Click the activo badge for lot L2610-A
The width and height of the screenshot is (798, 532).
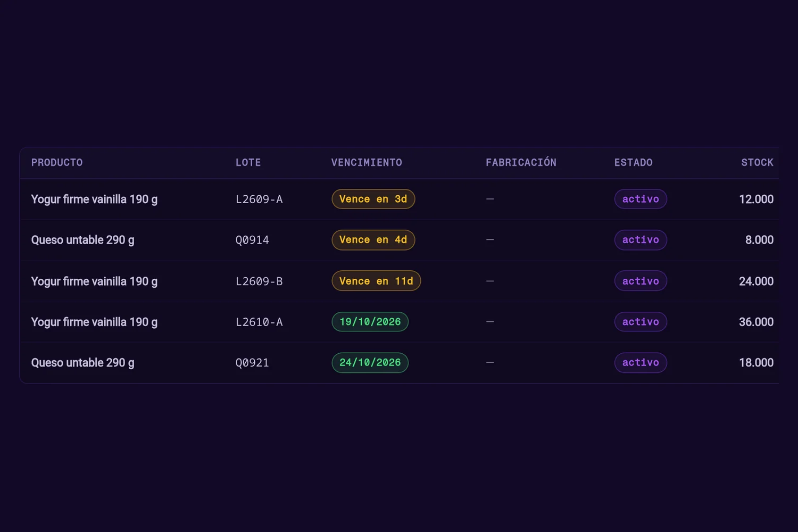click(641, 322)
